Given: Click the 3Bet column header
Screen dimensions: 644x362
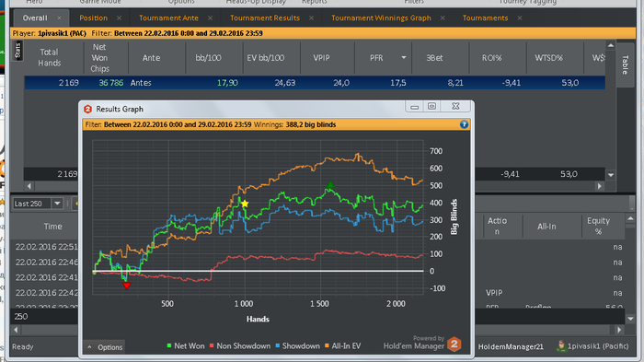Looking at the screenshot, I should (x=434, y=58).
